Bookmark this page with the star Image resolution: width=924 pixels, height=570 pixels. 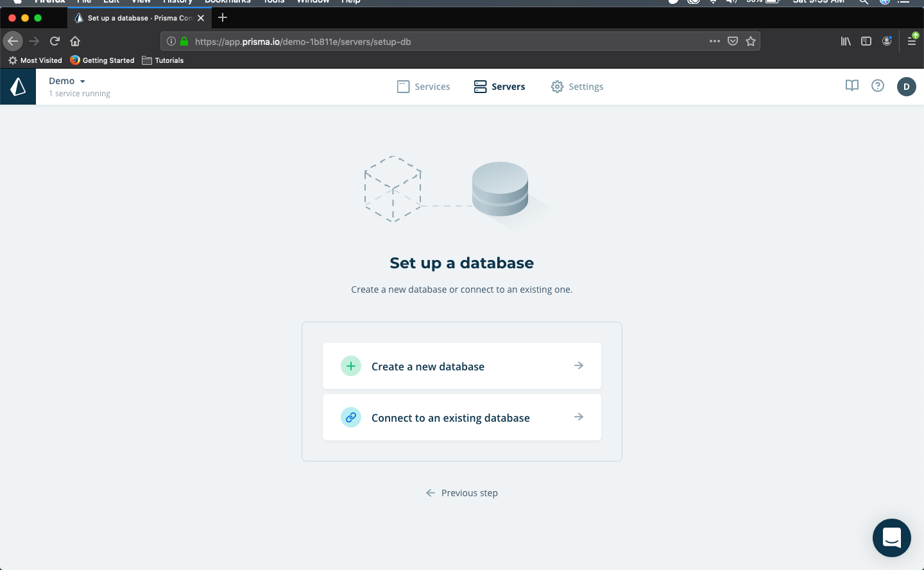coord(751,41)
